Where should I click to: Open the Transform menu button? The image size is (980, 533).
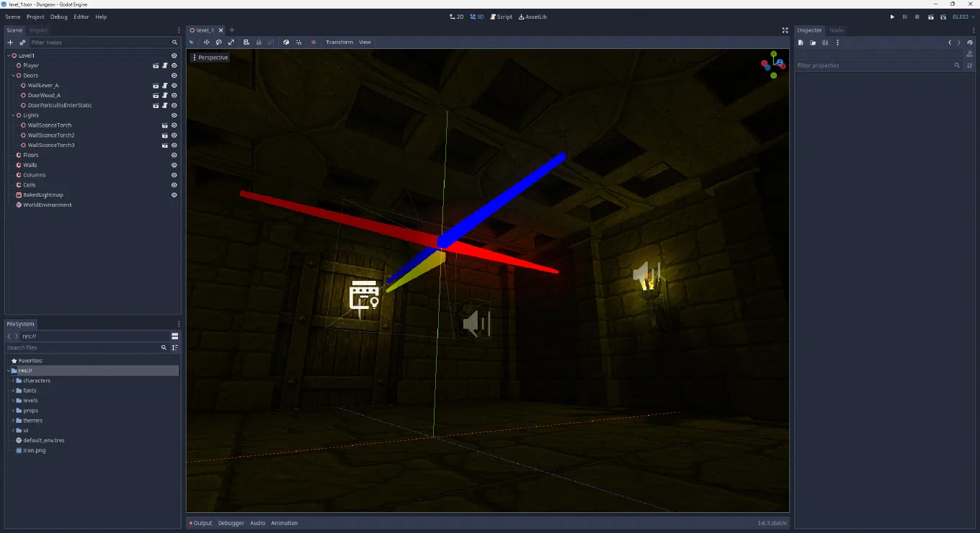coord(339,42)
